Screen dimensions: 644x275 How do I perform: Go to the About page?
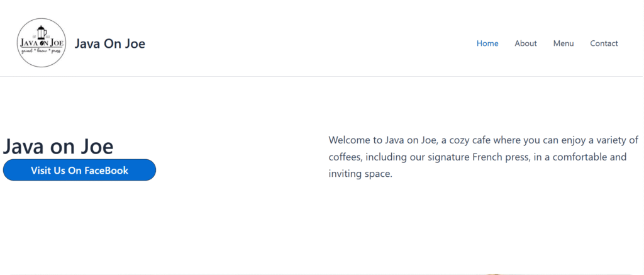pos(525,43)
